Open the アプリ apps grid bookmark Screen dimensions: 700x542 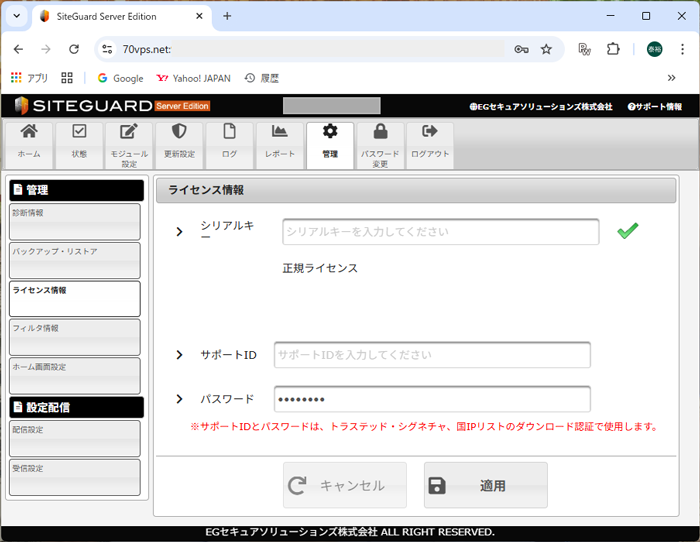pyautogui.click(x=29, y=78)
